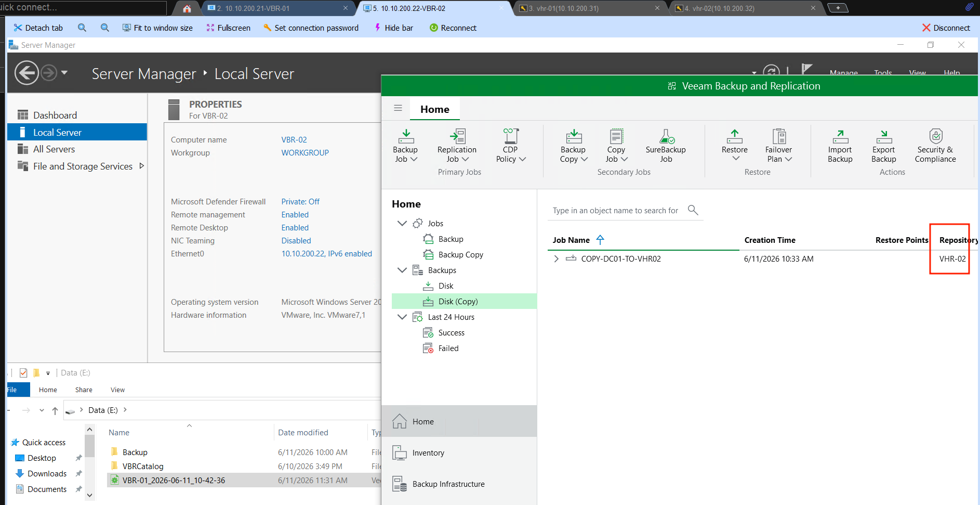
Task: Collapse the Backups tree node
Action: point(402,270)
